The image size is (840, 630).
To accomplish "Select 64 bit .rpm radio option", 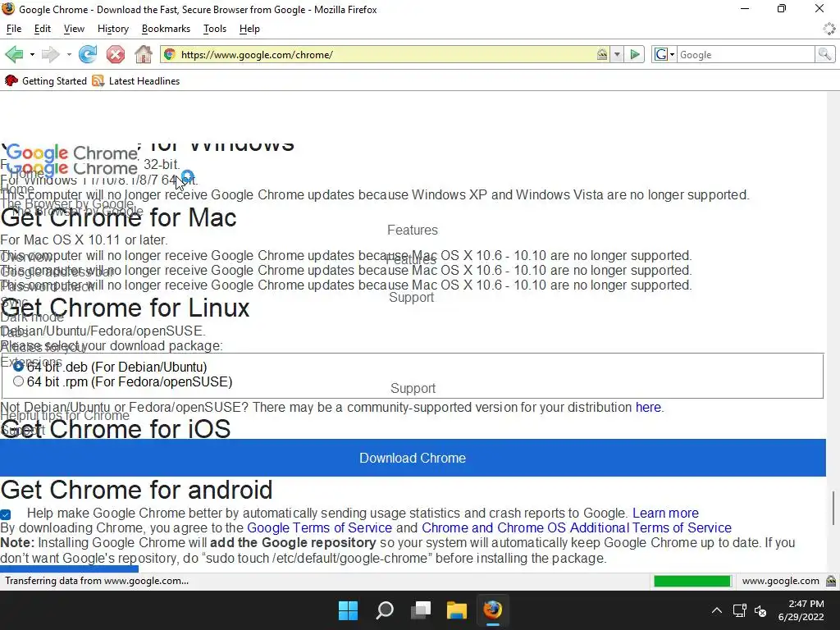I will click(x=18, y=381).
